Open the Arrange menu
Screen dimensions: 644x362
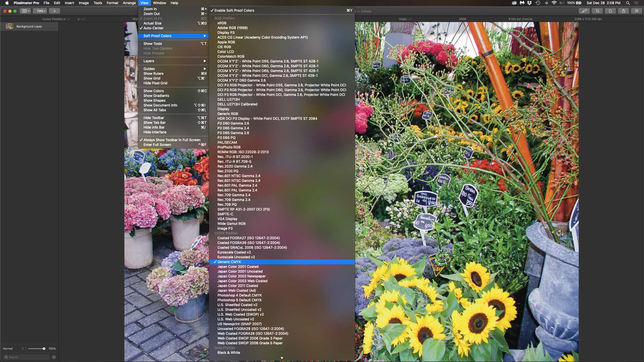coord(129,3)
